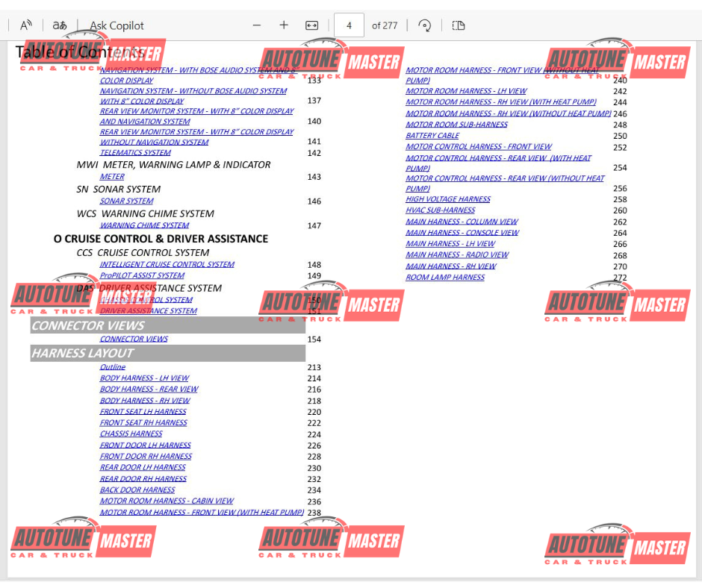Zoom in with the plus icon
The image size is (702, 588).
[x=284, y=25]
